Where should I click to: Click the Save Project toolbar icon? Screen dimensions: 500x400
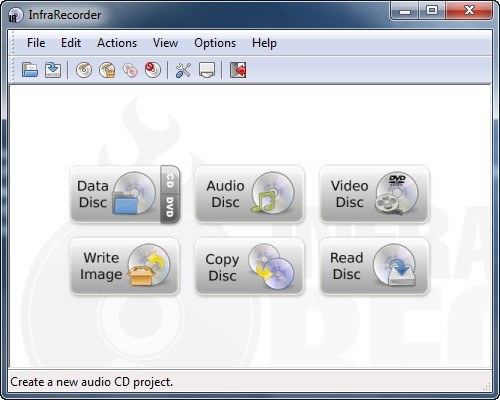click(53, 70)
